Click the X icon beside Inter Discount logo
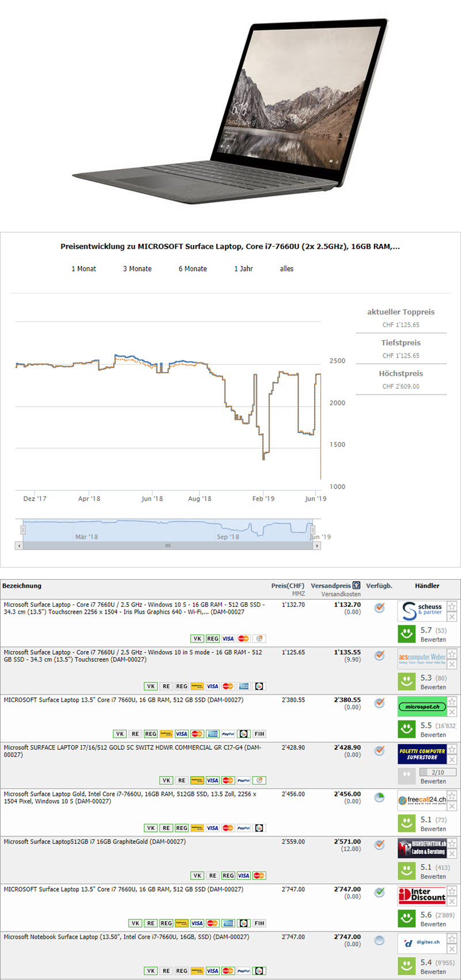461x980 pixels. [x=452, y=901]
